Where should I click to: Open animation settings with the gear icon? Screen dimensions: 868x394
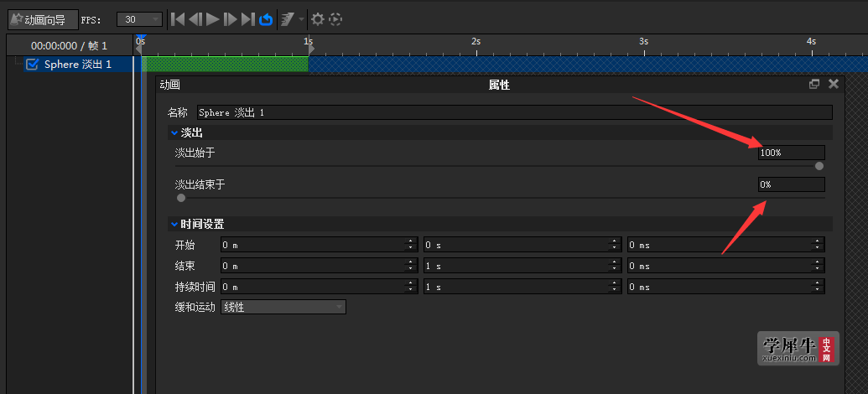[x=317, y=20]
